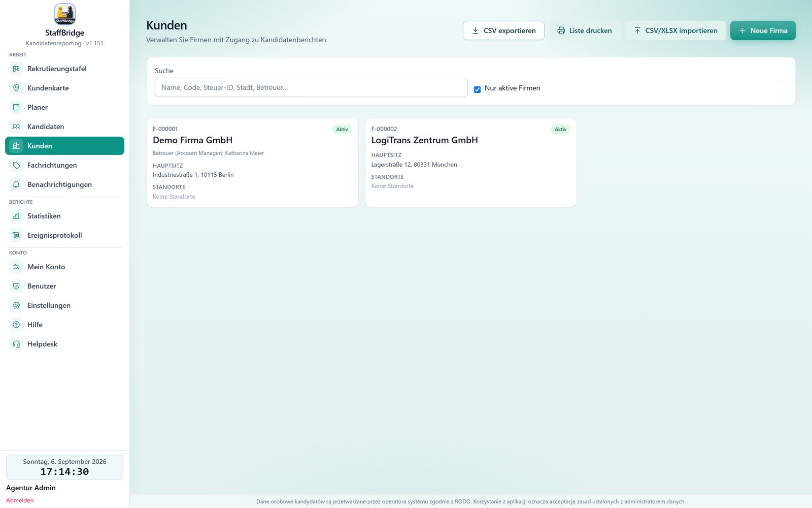812x508 pixels.
Task: Open the Benutzer menu entry
Action: click(64, 286)
